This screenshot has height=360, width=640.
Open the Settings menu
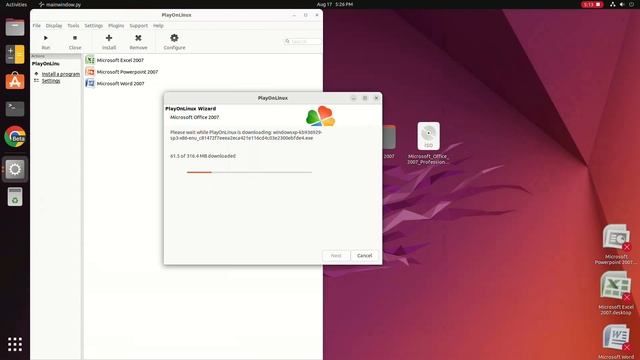click(x=93, y=26)
